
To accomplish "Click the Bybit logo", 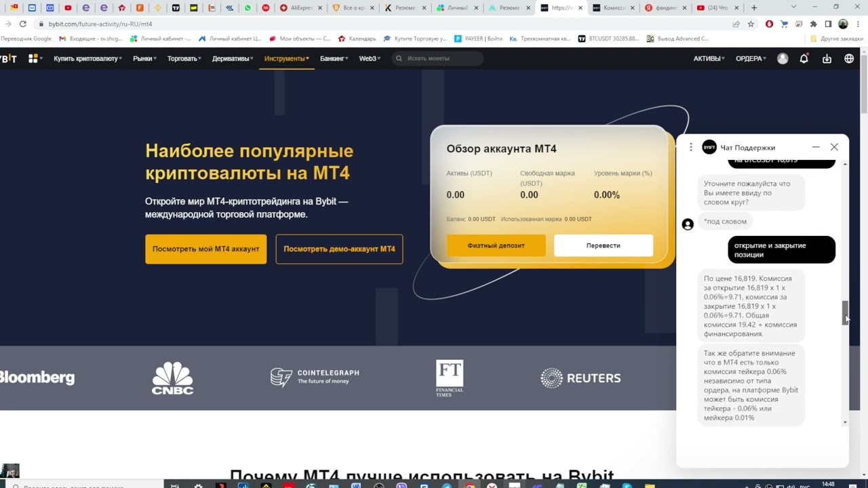I will (x=8, y=58).
